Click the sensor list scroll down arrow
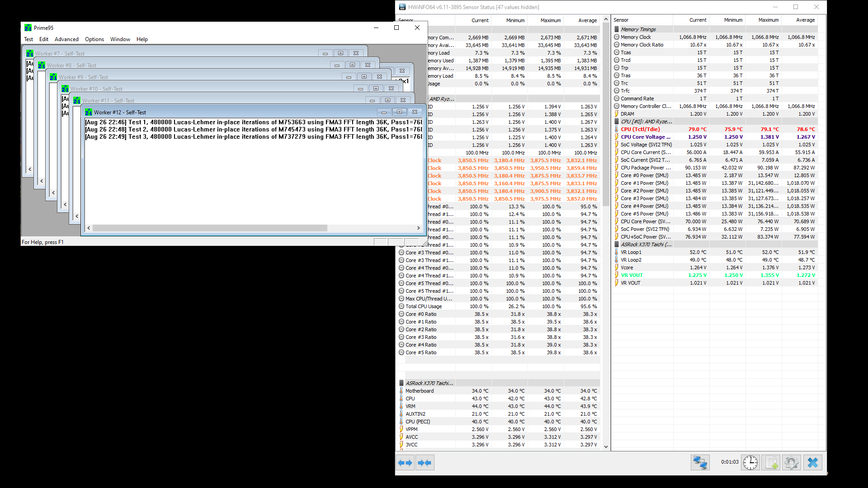This screenshot has height=488, width=868. pyautogui.click(x=606, y=447)
